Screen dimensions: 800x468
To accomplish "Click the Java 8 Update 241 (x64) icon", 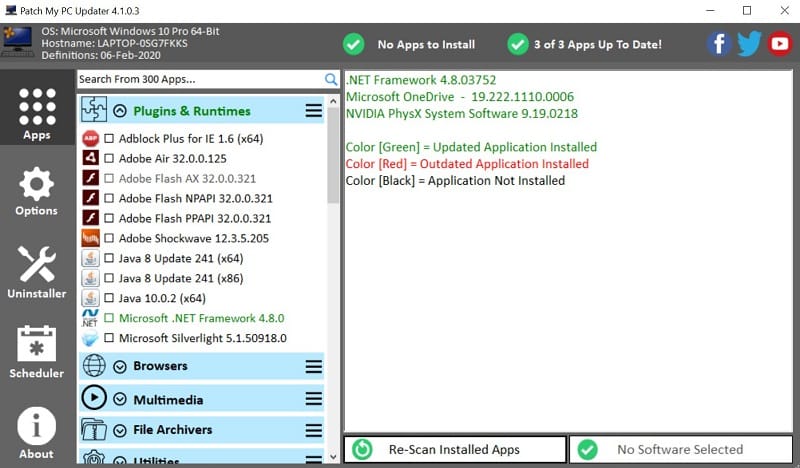I will (x=90, y=258).
